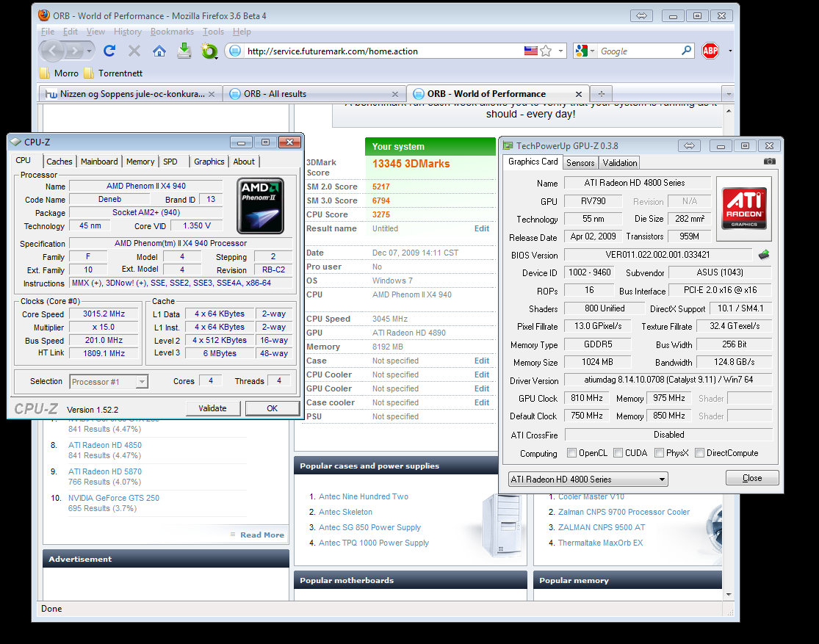Open the Adblock Plus dropdown arrow
The width and height of the screenshot is (819, 644).
pos(729,51)
